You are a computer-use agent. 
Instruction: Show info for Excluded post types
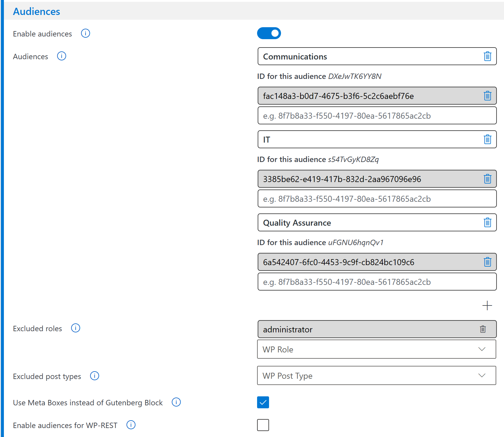point(94,376)
